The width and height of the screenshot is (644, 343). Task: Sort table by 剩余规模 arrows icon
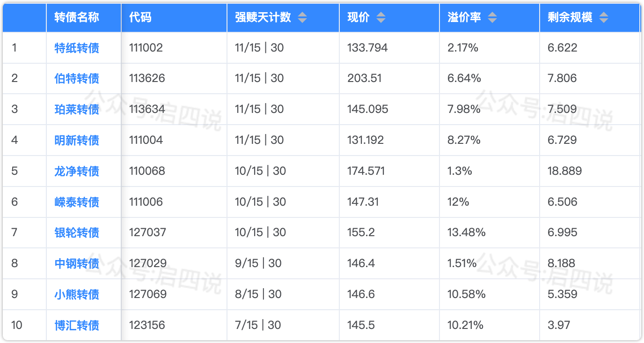point(604,18)
